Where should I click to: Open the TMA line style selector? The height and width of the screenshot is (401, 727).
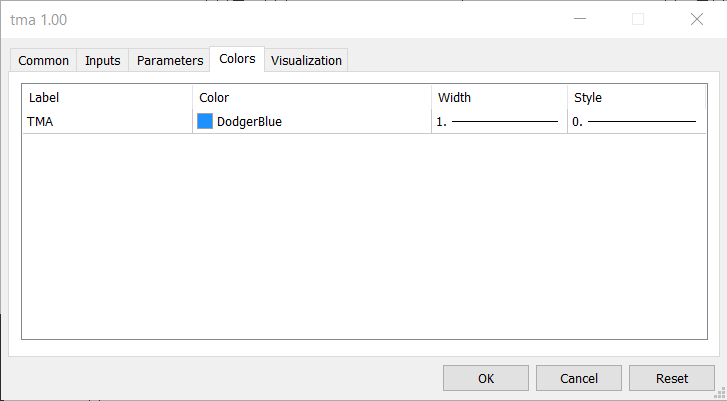coord(637,122)
